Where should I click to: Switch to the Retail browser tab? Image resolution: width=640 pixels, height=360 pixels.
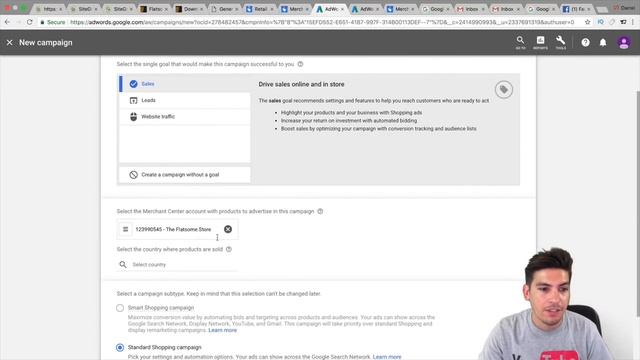(260, 9)
